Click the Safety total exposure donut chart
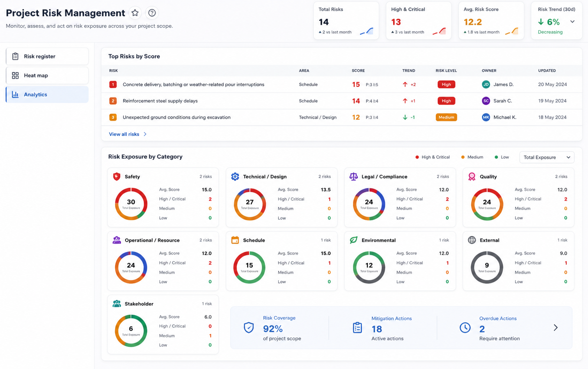 tap(131, 204)
